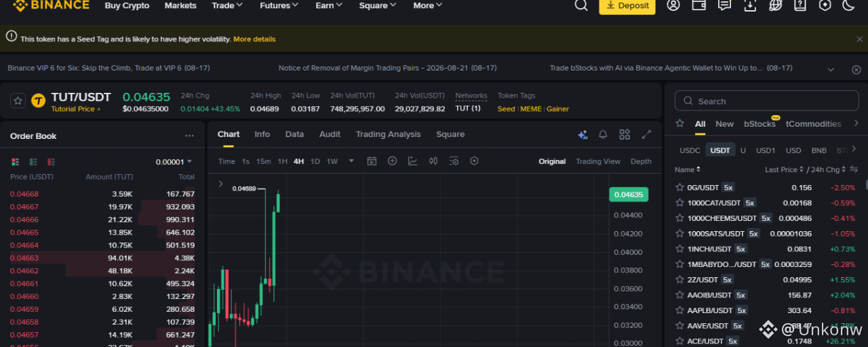Favorite the 1000CAT/USDT pair star
868x347 pixels.
tap(679, 203)
